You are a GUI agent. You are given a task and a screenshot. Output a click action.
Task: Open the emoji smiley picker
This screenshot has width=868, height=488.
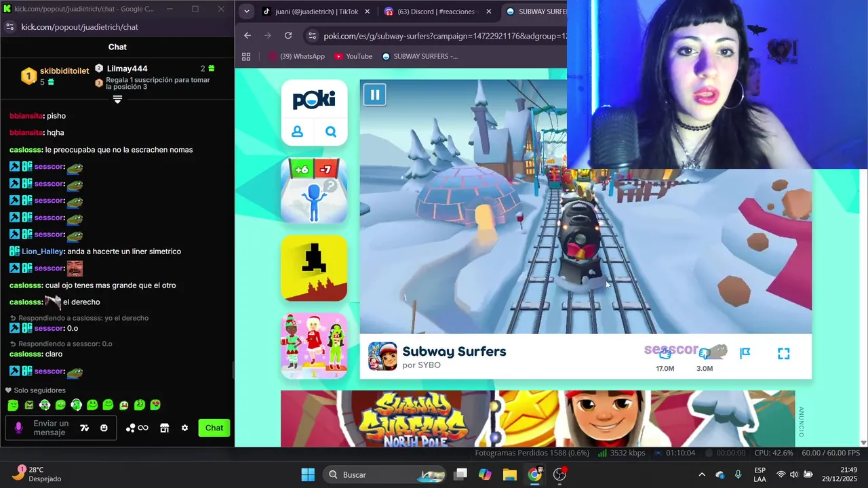pos(104,428)
